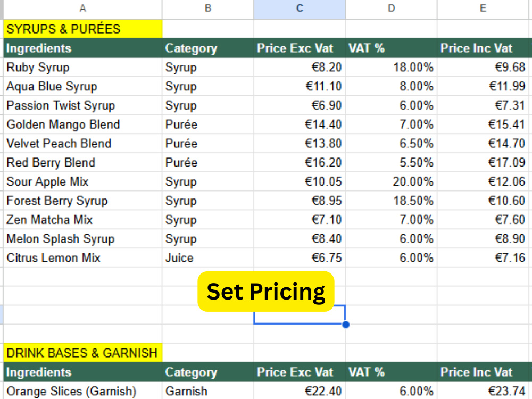
Task: Click the Ruby Syrup ingredient cell
Action: coord(82,67)
